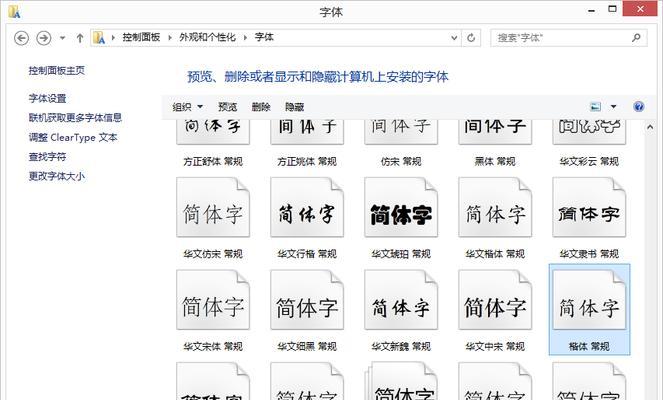Click 隐藏 in the toolbar
Viewport: 663px width, 400px height.
pyautogui.click(x=295, y=107)
